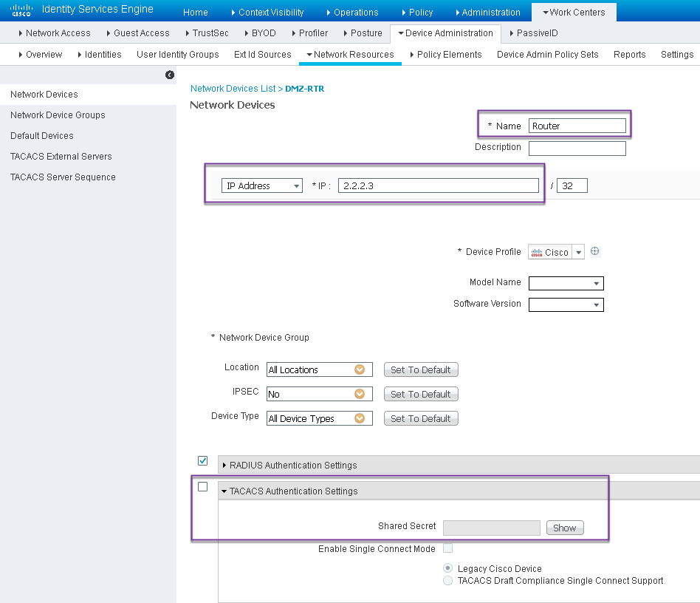Screen dimensions: 700x603
Task: Switch to Guest Access tab
Action: point(138,33)
